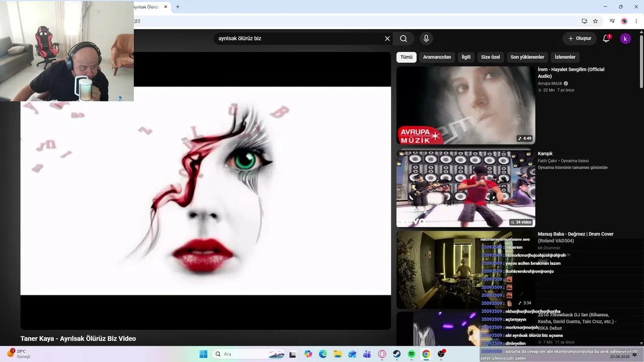The image size is (644, 362).
Task: Click the video title 'Taner Kaya - Ayrılsak Ölürüz Biz Video'
Action: coord(78,339)
